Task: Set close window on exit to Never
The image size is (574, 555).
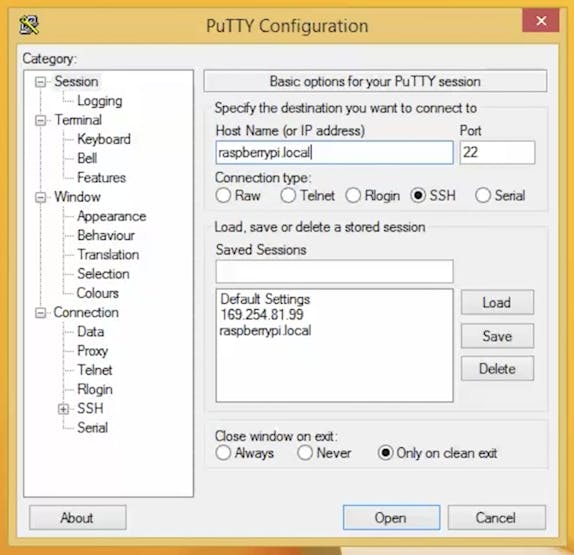Action: pos(305,453)
